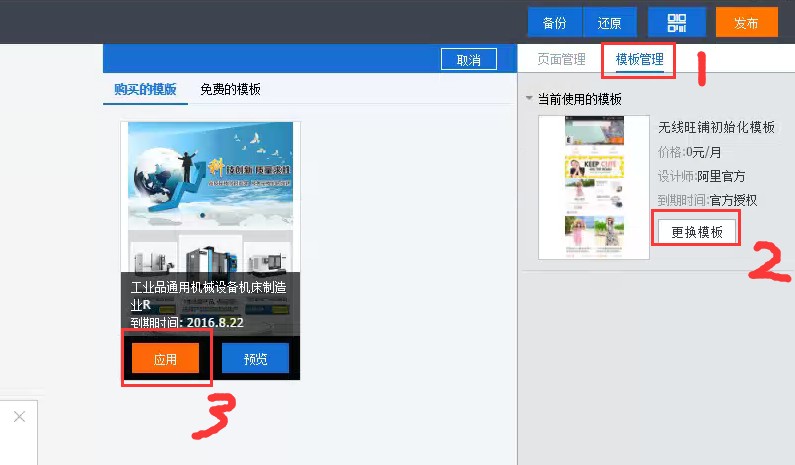Close the bottom-left panel with X

click(19, 417)
